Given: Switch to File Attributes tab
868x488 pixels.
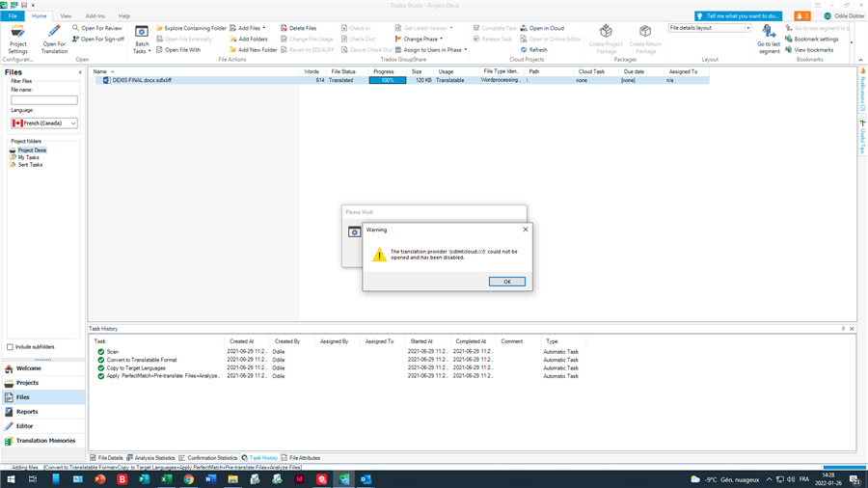Looking at the screenshot, I should click(301, 458).
